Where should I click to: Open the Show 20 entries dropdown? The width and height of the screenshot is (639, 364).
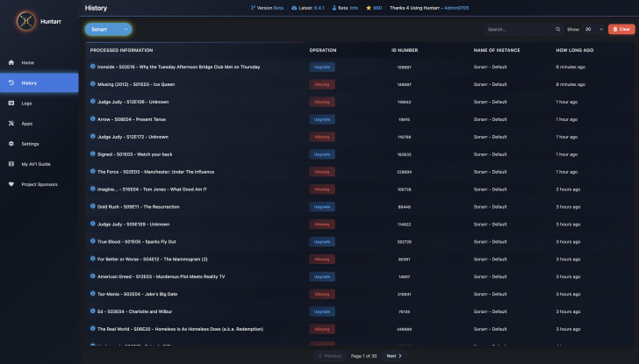[593, 29]
